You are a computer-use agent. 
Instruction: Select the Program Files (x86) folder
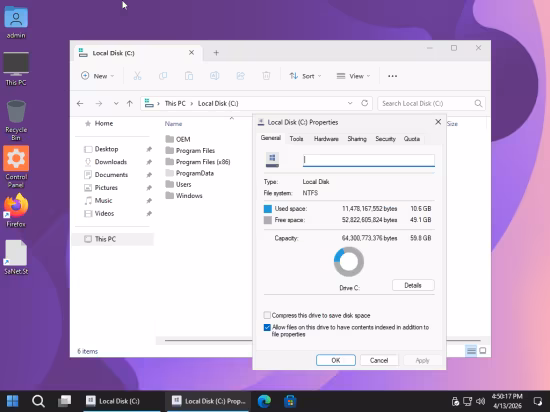[x=198, y=162]
